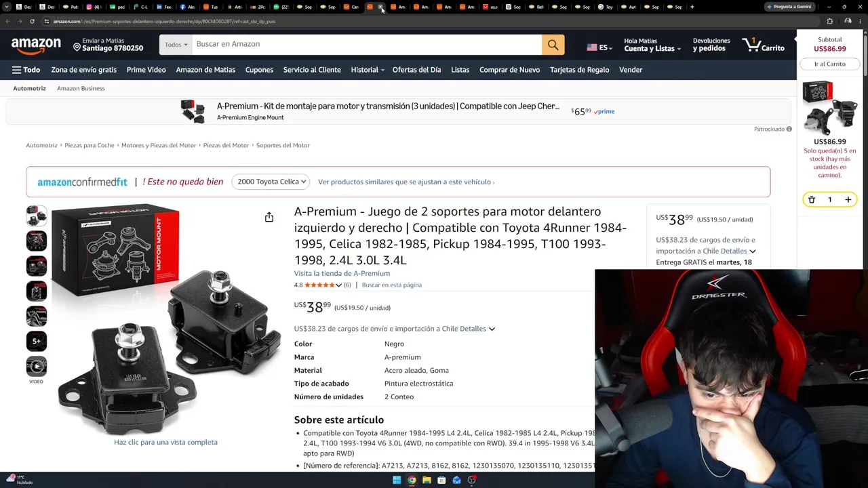Open a new browser tab
868x488 pixels.
pos(692,7)
